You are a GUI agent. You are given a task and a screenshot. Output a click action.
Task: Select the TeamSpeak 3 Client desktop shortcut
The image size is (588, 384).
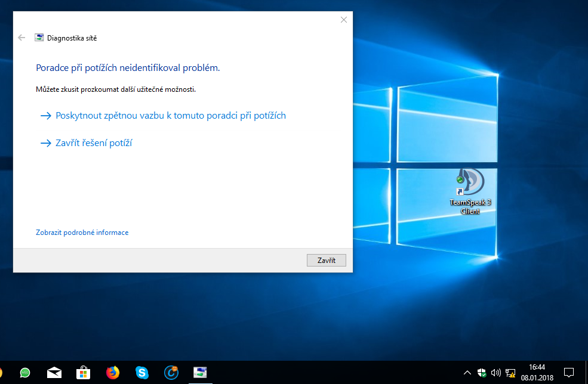tap(470, 191)
